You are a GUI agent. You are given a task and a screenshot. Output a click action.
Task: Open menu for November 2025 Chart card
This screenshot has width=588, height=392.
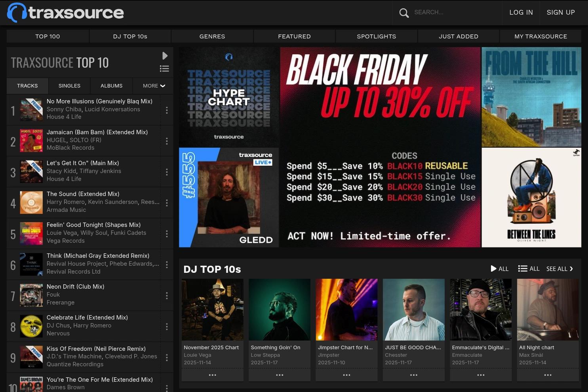(213, 375)
